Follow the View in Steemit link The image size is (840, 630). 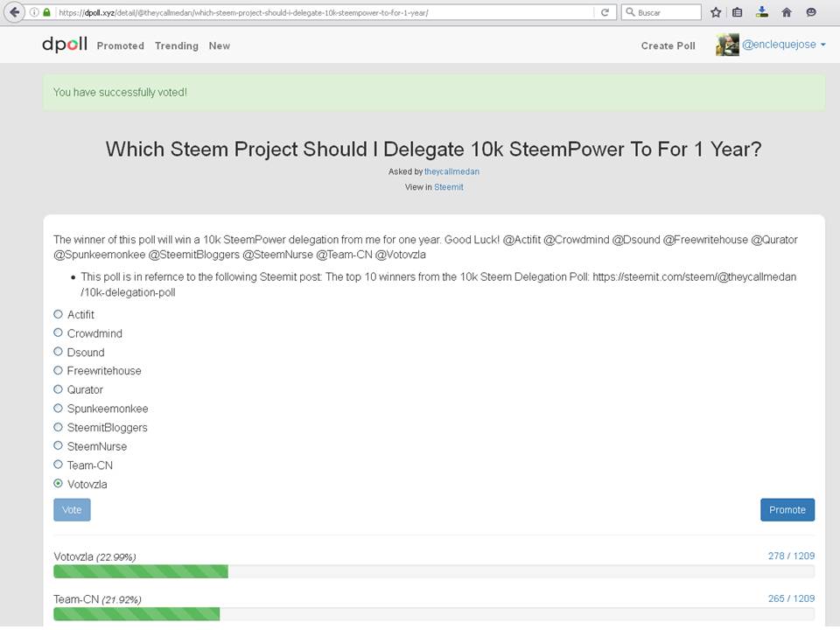448,187
